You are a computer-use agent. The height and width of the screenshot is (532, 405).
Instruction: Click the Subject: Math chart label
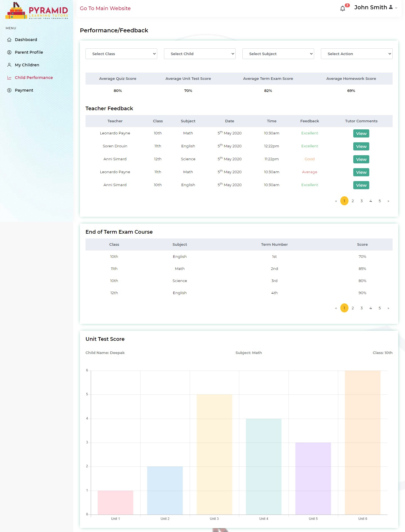click(249, 353)
